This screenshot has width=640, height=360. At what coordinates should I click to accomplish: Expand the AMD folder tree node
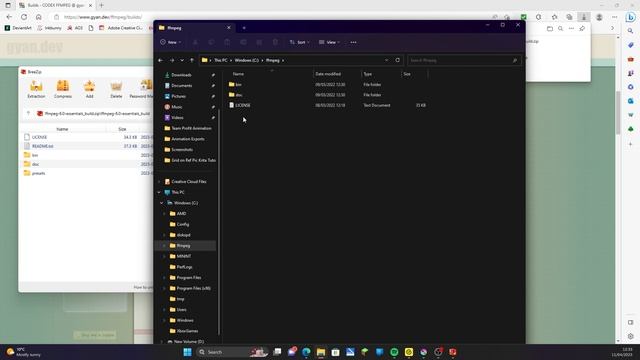(164, 213)
